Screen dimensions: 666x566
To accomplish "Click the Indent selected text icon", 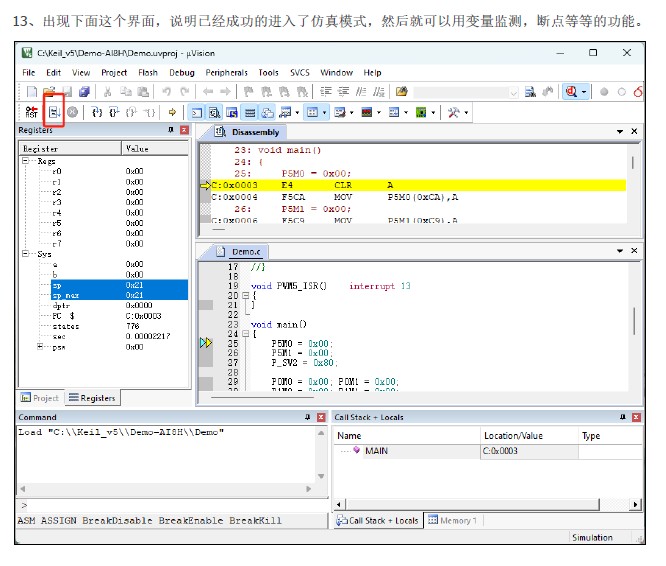I will 326,91.
